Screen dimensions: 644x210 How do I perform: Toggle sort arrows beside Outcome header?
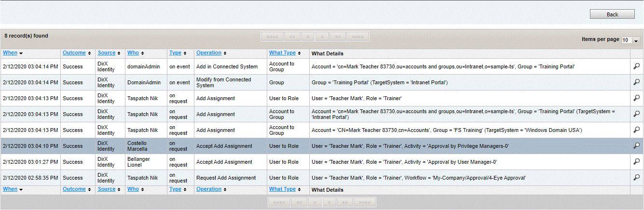(x=89, y=53)
